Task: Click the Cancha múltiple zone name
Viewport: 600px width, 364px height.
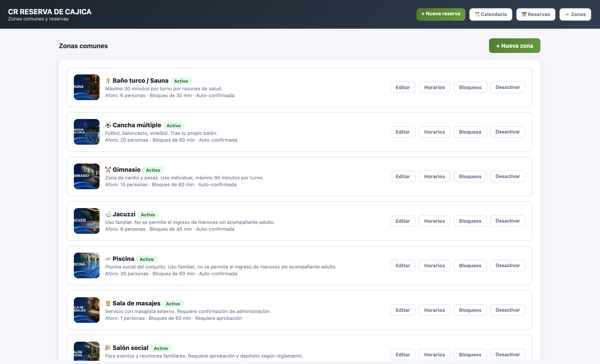Action: (137, 125)
